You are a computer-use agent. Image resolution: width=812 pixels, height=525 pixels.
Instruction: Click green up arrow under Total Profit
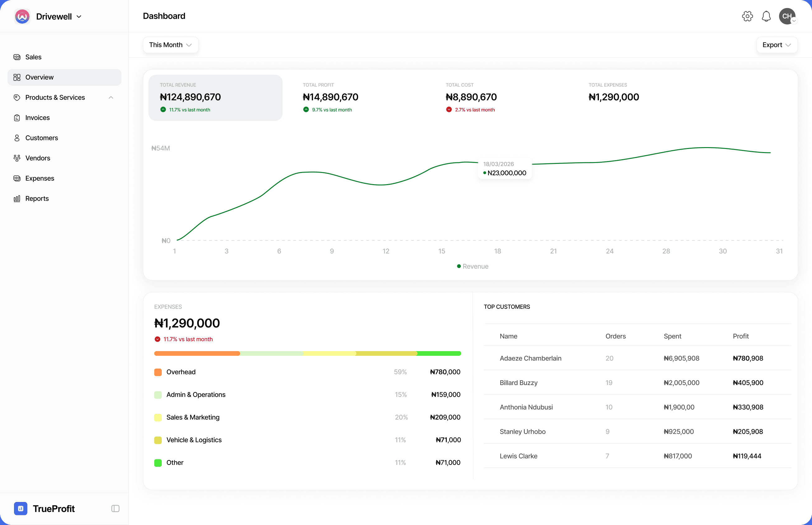click(306, 109)
